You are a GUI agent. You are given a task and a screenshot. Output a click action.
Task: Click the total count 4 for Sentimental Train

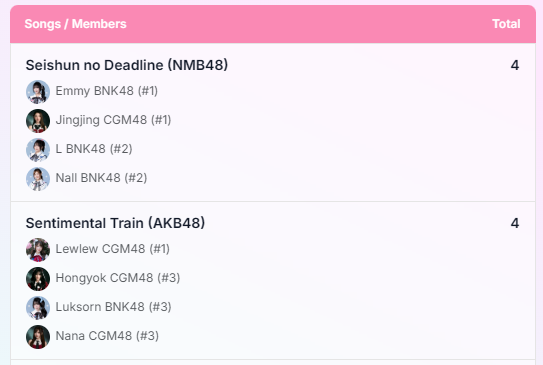(x=515, y=223)
